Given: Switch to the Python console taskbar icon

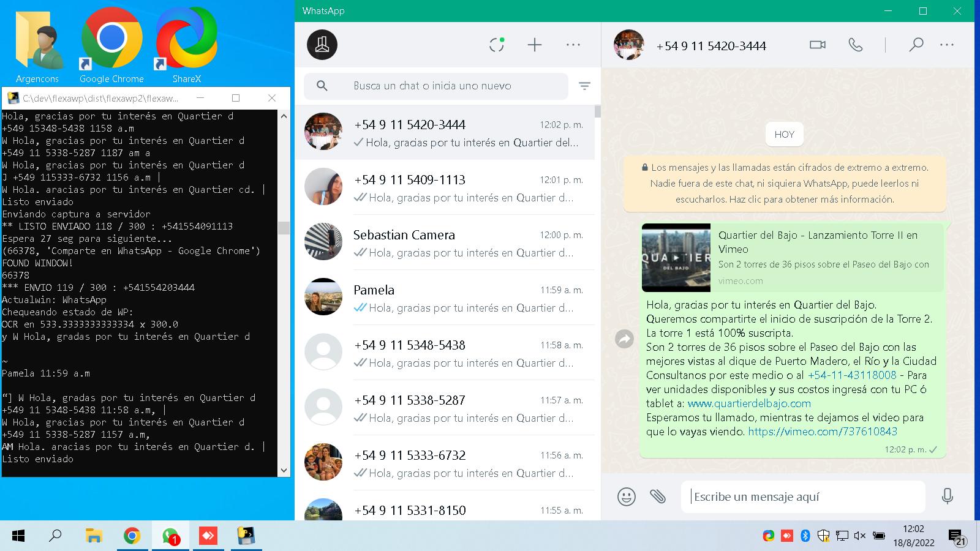Looking at the screenshot, I should [246, 536].
